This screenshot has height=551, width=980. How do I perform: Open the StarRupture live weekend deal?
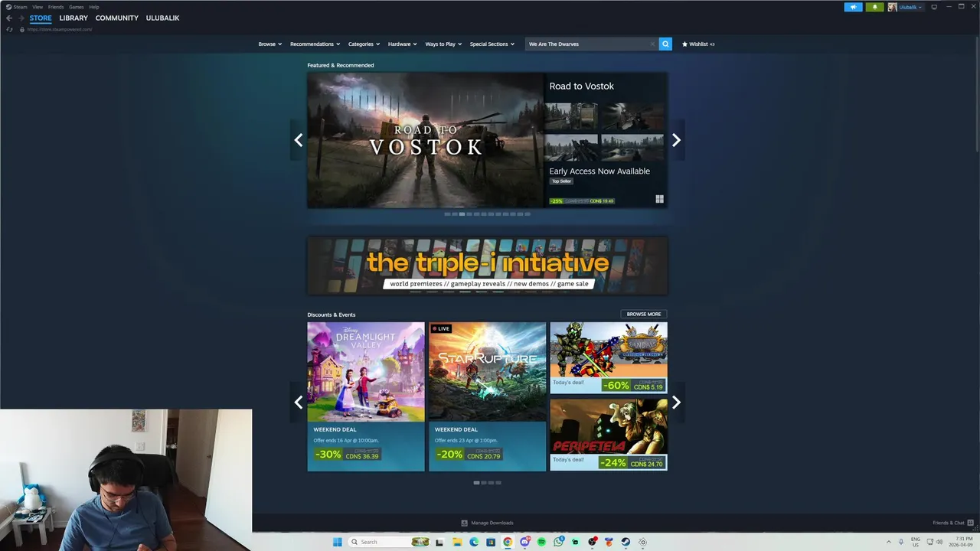pos(487,396)
